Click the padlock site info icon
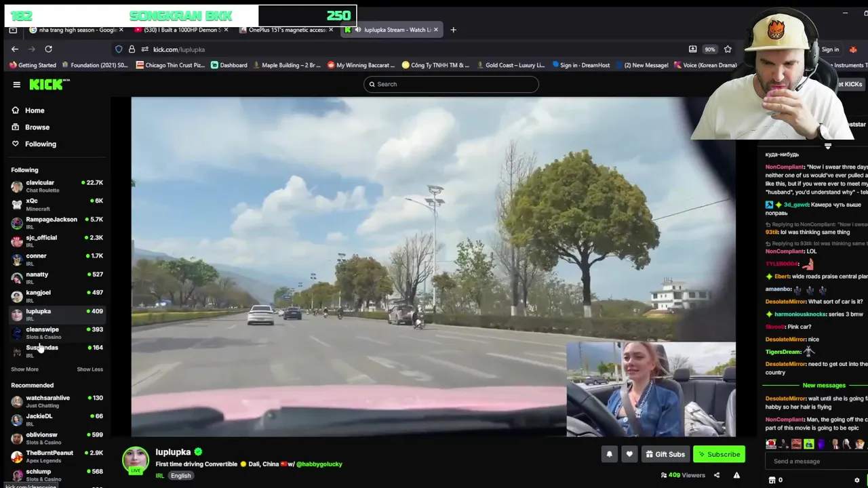The image size is (868, 488). coord(132,49)
